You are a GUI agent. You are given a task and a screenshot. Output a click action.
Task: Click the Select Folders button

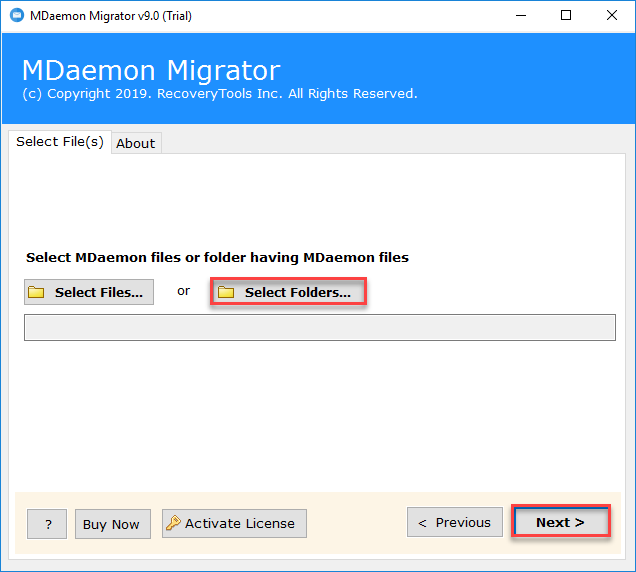click(x=288, y=292)
